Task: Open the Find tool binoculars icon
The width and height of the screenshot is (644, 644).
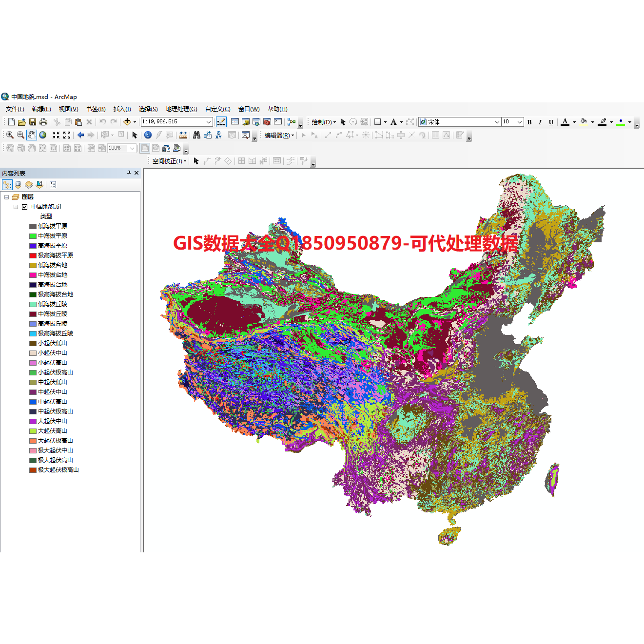Action: tap(196, 135)
